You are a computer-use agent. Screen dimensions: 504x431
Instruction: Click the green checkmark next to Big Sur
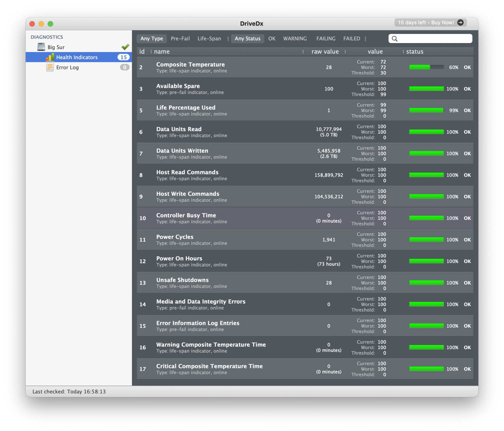[x=125, y=47]
